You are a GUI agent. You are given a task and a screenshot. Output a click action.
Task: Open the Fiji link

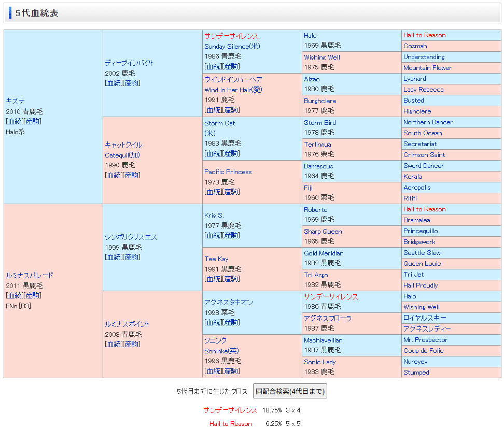pos(308,188)
